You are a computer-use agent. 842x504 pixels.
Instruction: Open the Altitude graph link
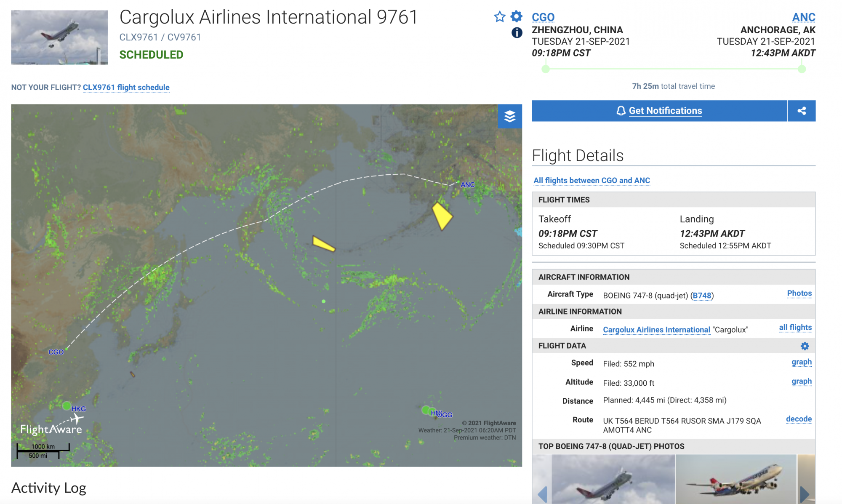coord(801,381)
